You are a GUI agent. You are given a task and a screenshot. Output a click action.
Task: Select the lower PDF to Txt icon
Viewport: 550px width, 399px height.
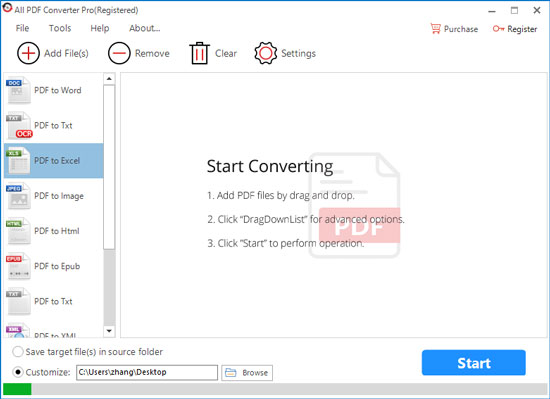(19, 301)
